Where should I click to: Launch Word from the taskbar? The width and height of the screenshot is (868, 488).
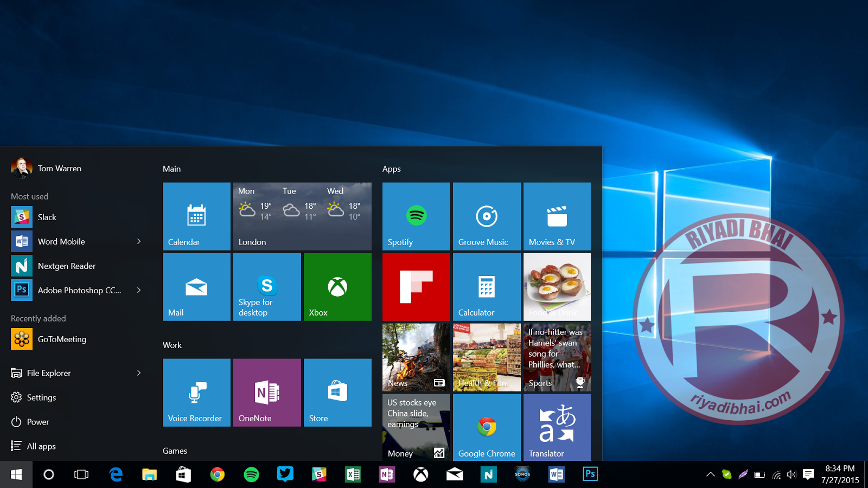(x=556, y=474)
